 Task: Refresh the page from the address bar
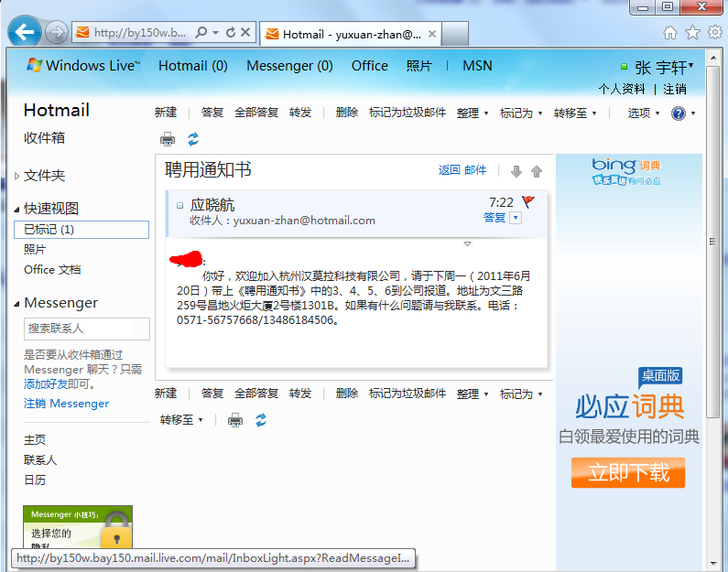point(231,32)
